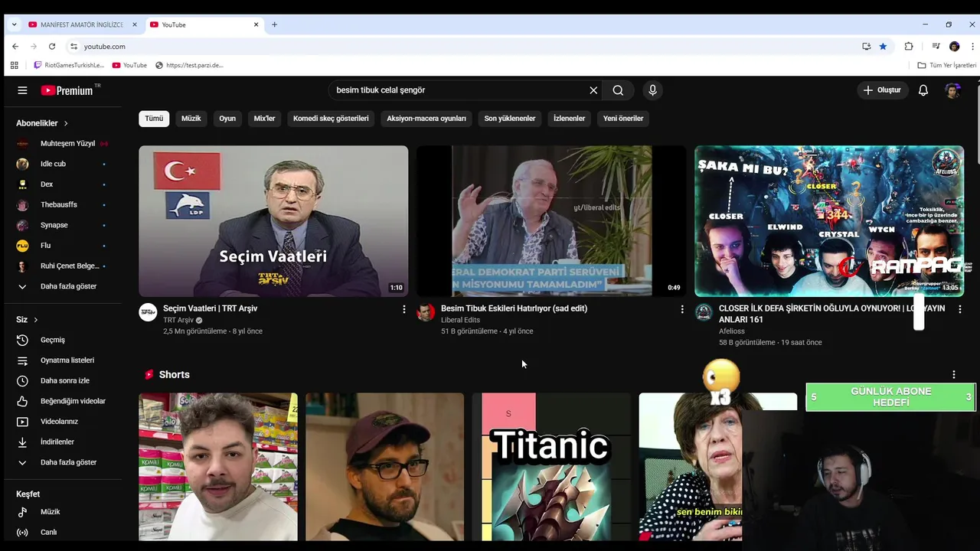Open Daha sonra izle
The image size is (980, 551).
(63, 381)
